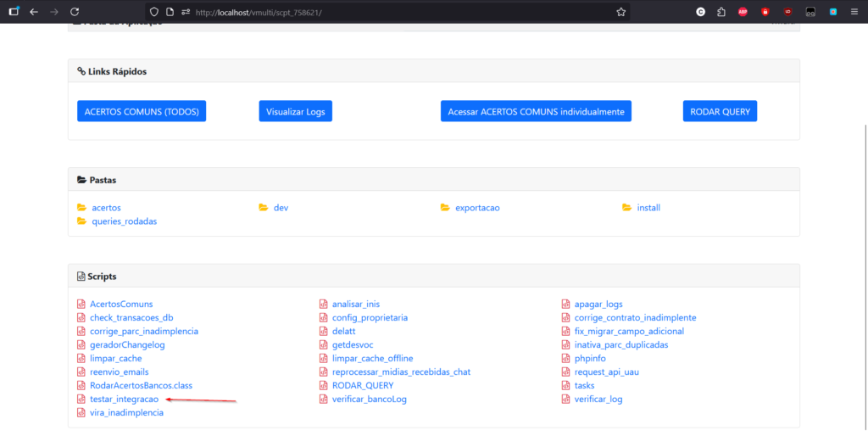Open the queries_rodadas folder link

coord(124,221)
